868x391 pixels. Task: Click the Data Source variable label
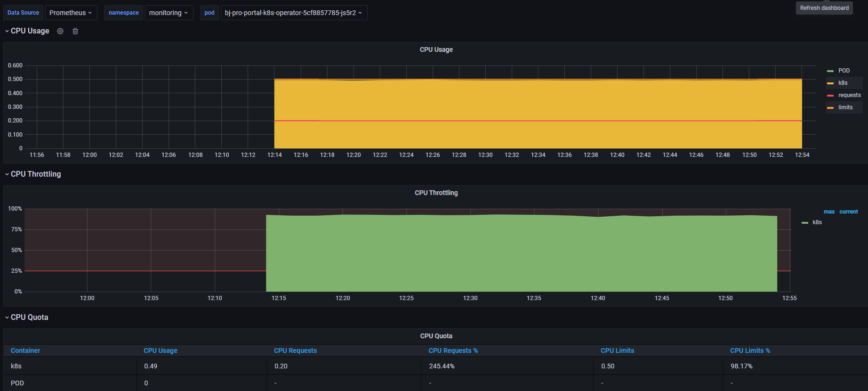tap(24, 13)
